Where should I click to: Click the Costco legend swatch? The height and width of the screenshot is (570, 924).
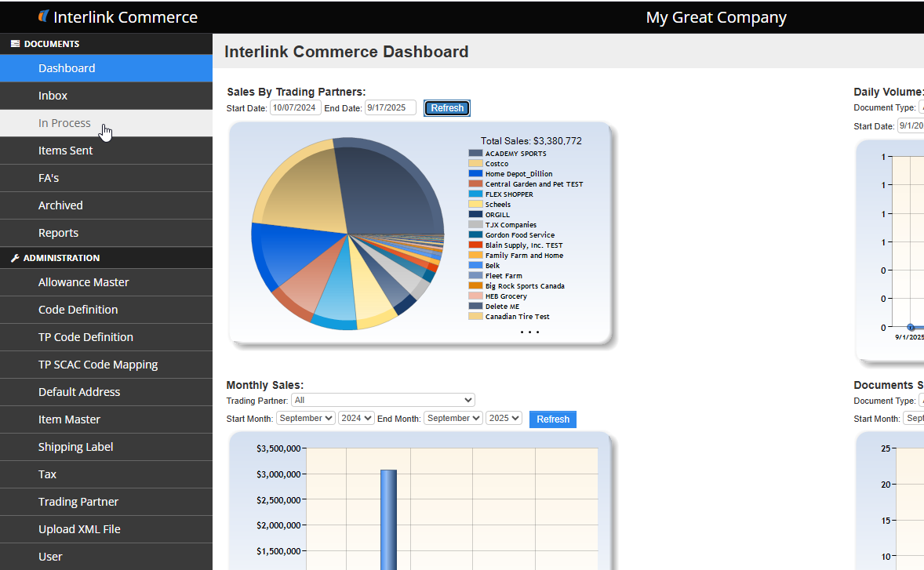click(x=475, y=163)
